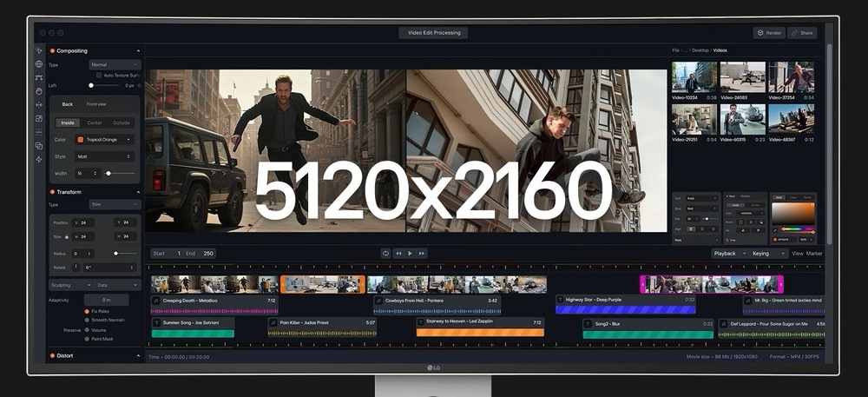Click the Share button
Viewport: 868px width, 397px height.
click(x=802, y=33)
